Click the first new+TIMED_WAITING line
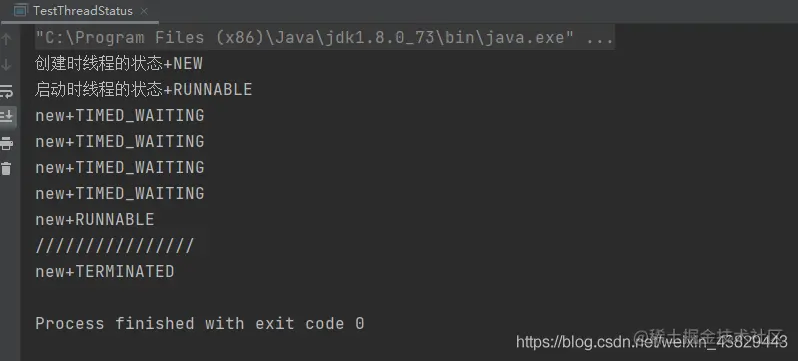Image resolution: width=798 pixels, height=361 pixels. pos(120,116)
